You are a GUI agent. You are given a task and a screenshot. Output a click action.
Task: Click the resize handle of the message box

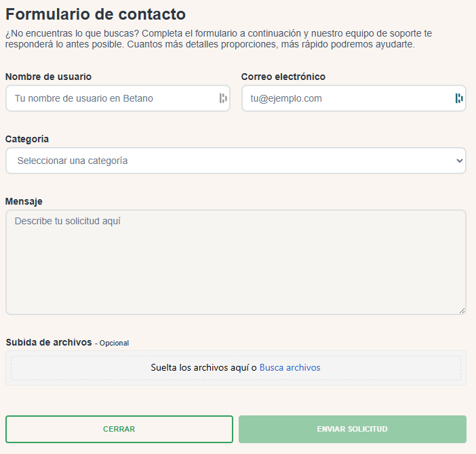[462, 310]
